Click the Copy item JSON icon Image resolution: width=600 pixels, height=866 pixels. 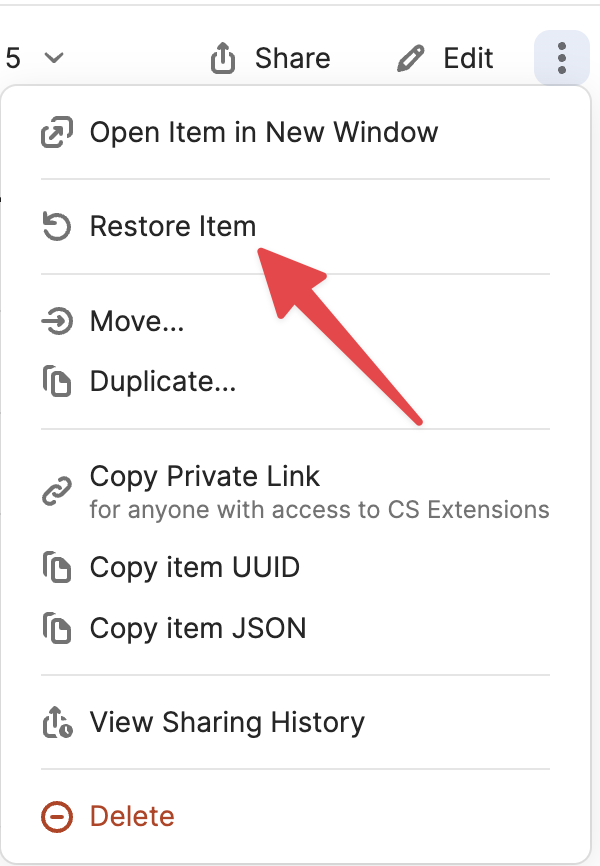coord(56,629)
